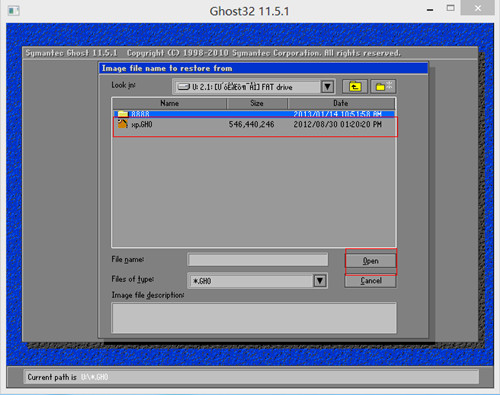The height and width of the screenshot is (395, 500).
Task: Open the *.GHO file type combo box
Action: [x=257, y=281]
